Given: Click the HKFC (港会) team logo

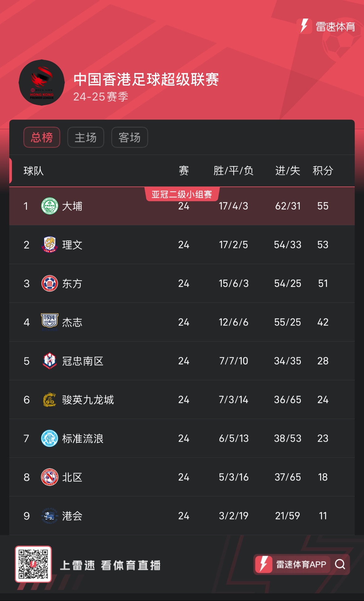Looking at the screenshot, I should click(49, 516).
